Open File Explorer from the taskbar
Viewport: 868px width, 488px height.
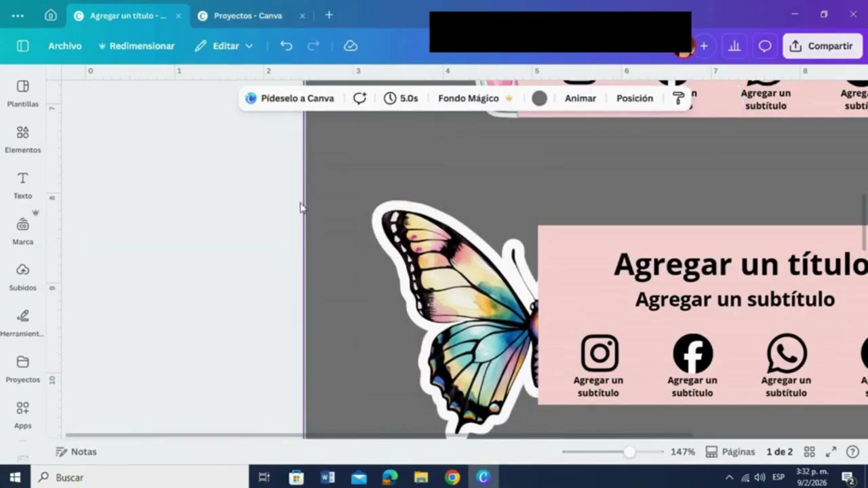pyautogui.click(x=420, y=477)
